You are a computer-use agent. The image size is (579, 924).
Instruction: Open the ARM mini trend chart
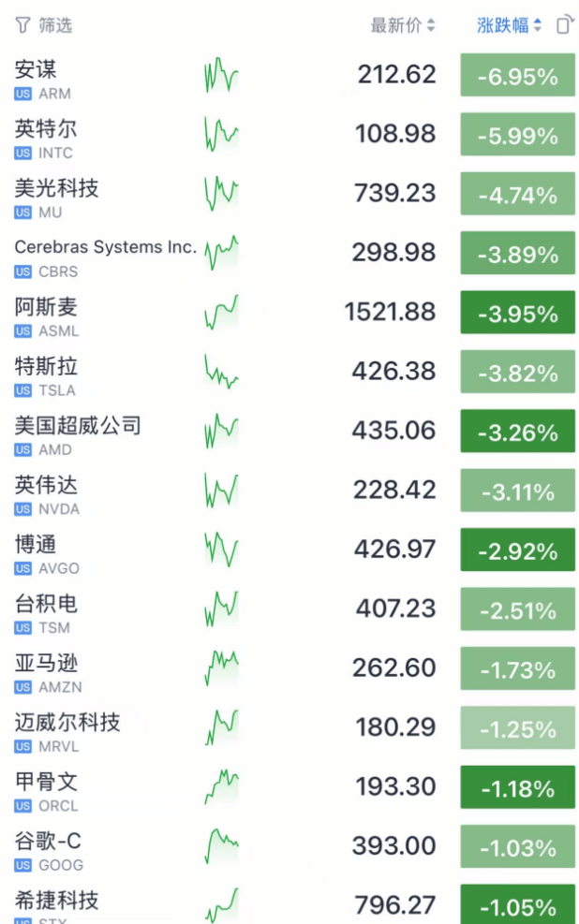tap(222, 76)
